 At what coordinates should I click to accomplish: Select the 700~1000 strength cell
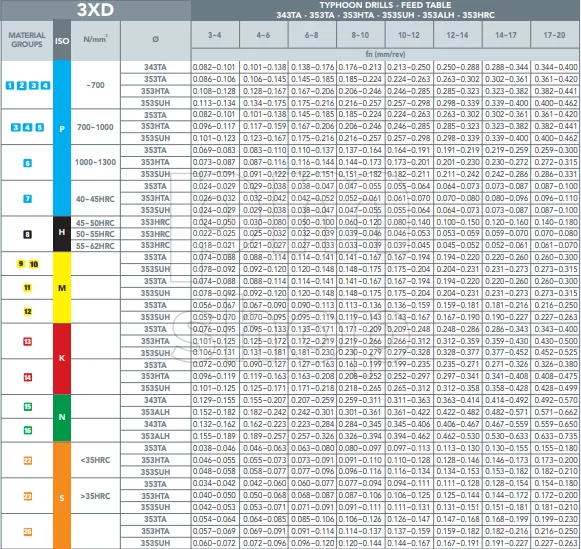click(x=96, y=127)
